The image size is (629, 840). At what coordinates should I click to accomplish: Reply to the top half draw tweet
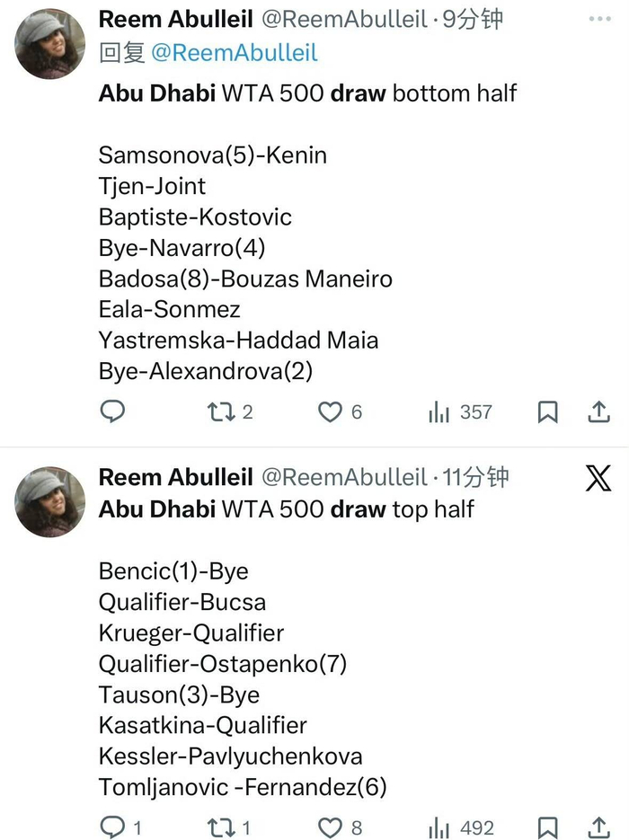[112, 827]
